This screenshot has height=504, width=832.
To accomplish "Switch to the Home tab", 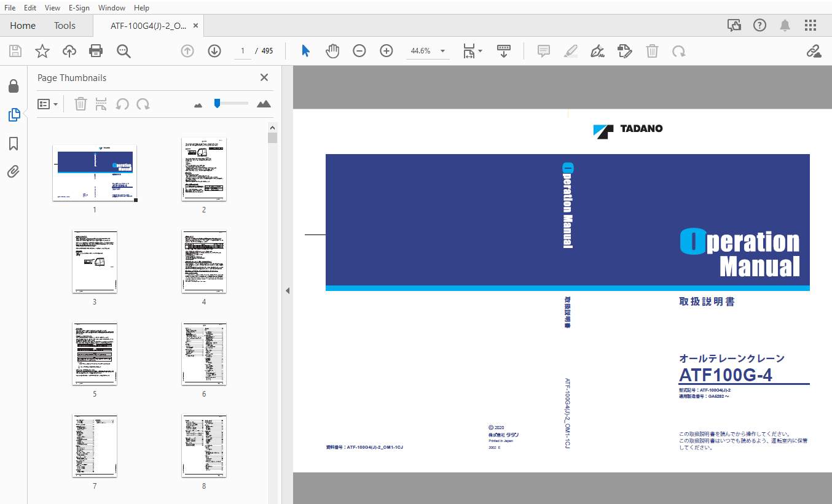I will pyautogui.click(x=23, y=26).
